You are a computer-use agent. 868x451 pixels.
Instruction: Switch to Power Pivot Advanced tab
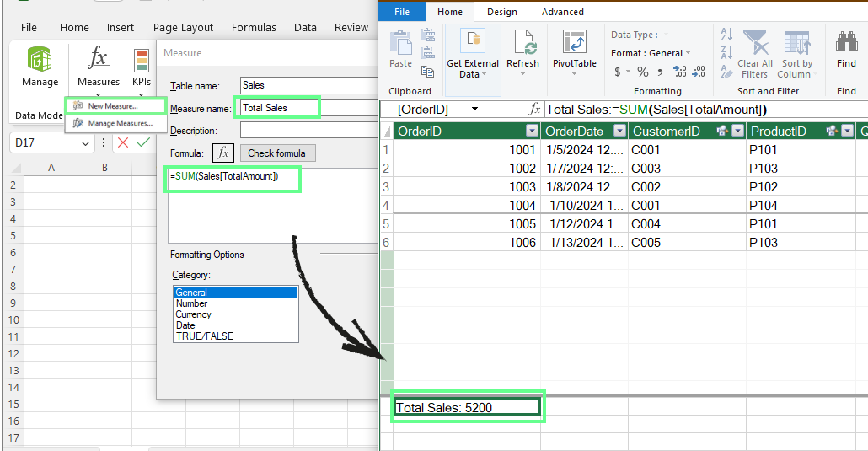pos(562,12)
